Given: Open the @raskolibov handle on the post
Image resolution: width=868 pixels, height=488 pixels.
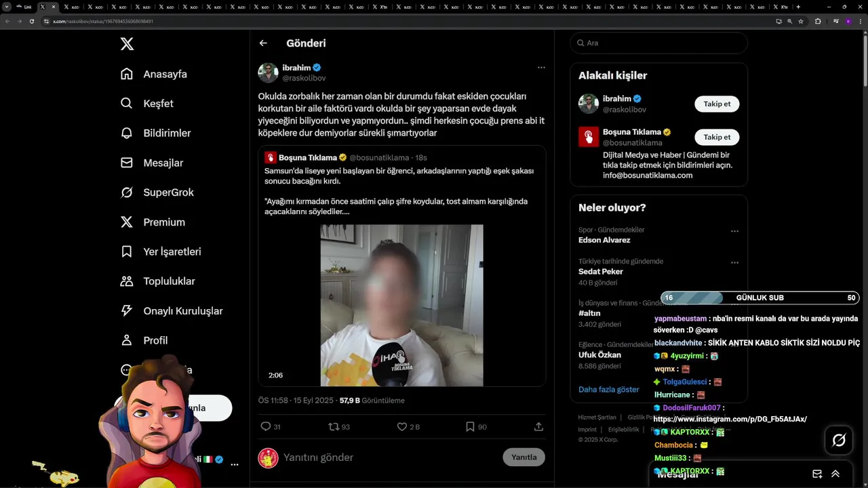Looking at the screenshot, I should (x=304, y=78).
